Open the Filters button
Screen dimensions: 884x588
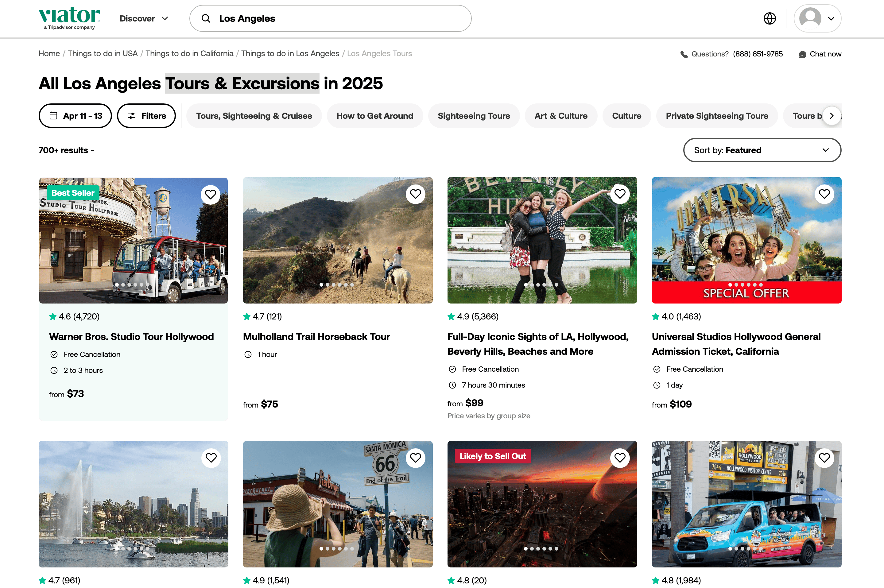point(146,116)
